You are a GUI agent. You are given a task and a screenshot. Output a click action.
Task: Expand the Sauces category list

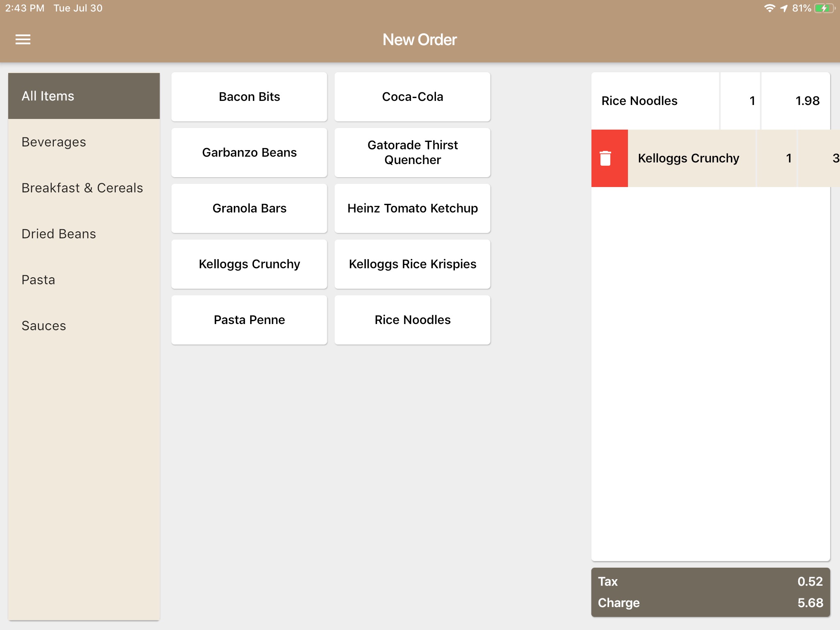click(43, 325)
